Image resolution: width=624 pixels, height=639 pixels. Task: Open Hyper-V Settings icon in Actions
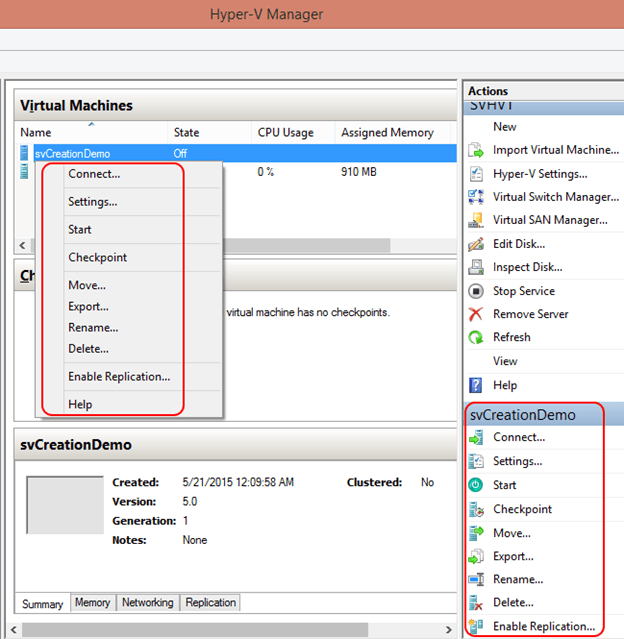pos(476,174)
